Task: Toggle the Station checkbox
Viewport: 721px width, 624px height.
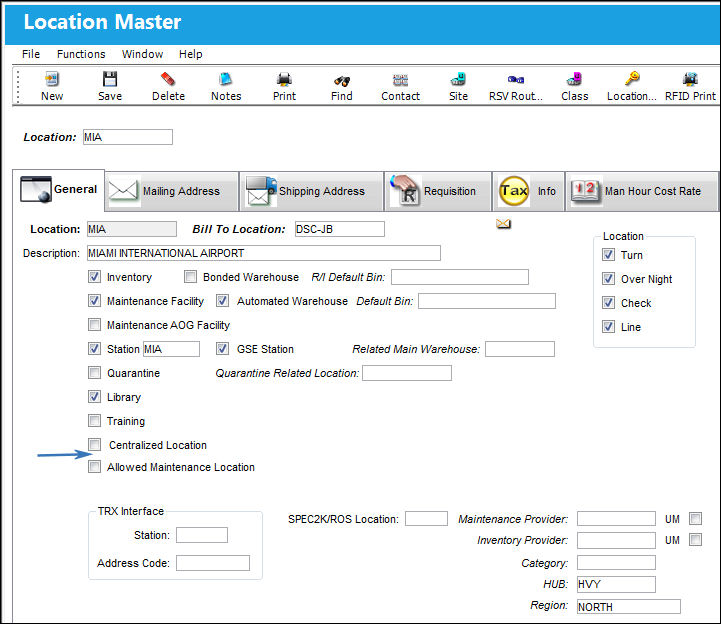Action: point(94,349)
